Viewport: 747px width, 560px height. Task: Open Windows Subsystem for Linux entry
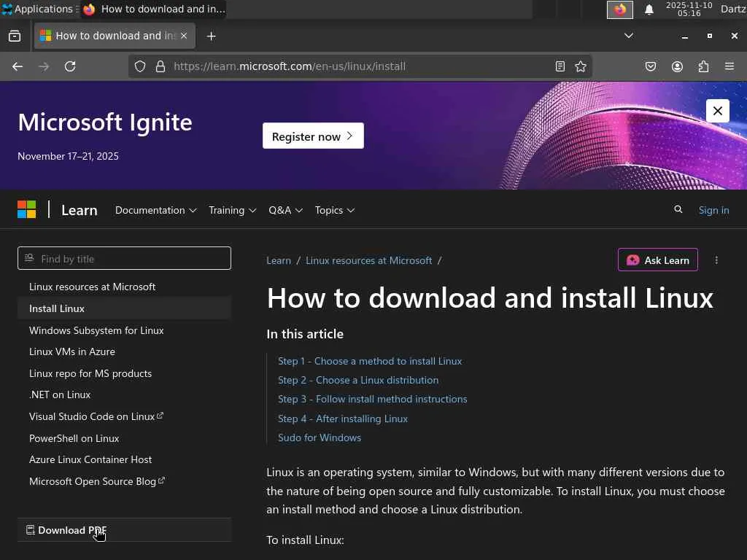pos(96,330)
